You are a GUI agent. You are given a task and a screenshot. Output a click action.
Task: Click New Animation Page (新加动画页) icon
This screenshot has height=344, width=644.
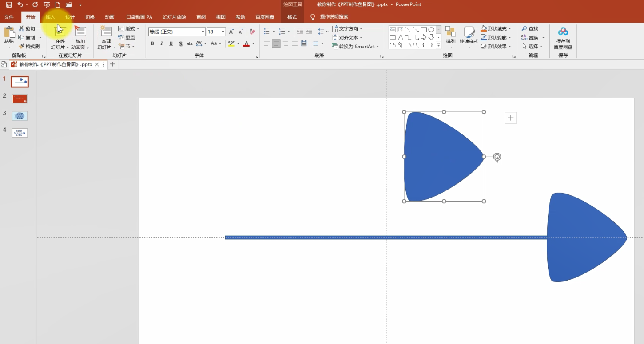(x=80, y=31)
